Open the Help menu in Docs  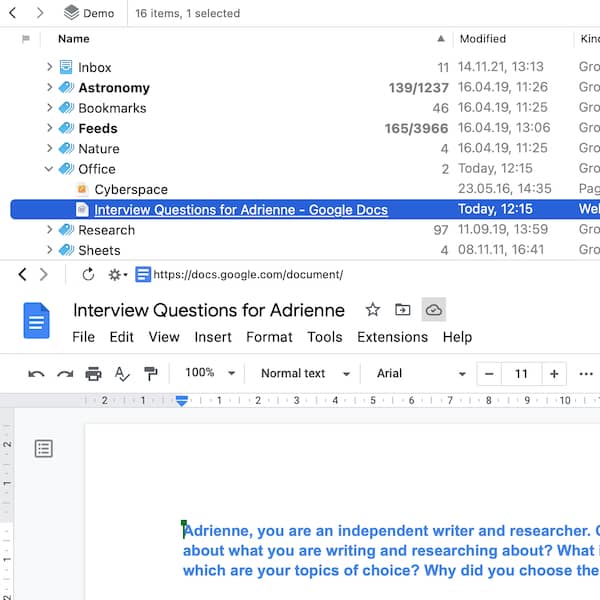pyautogui.click(x=457, y=337)
